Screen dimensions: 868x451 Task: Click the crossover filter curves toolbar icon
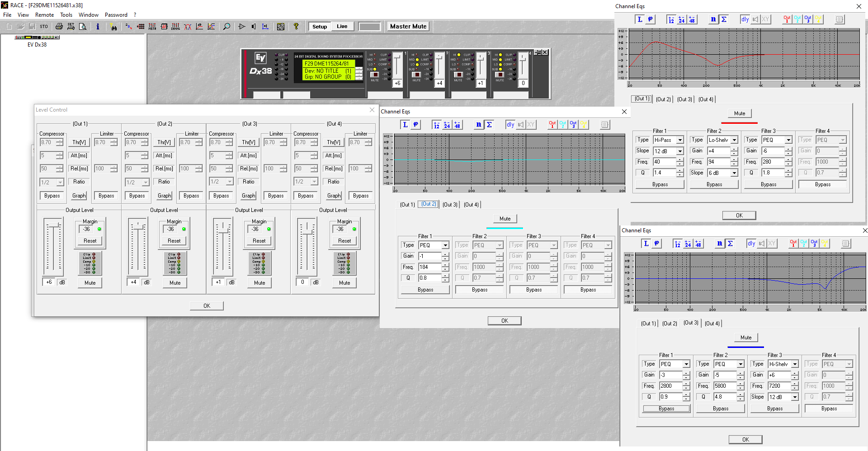coord(188,27)
